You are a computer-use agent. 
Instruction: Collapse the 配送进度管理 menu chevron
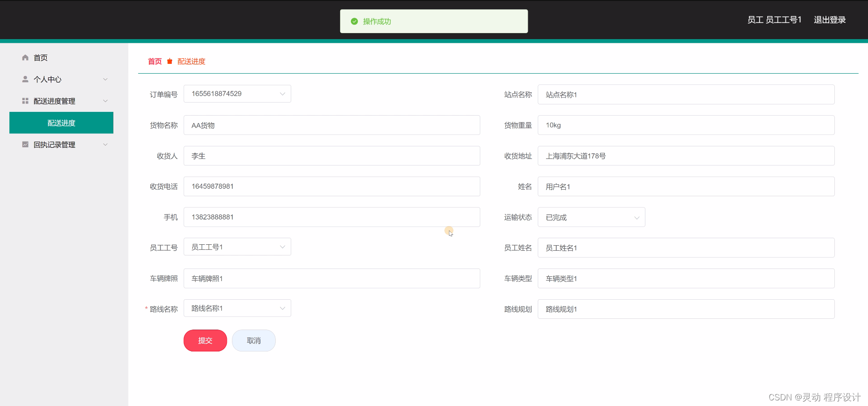105,101
